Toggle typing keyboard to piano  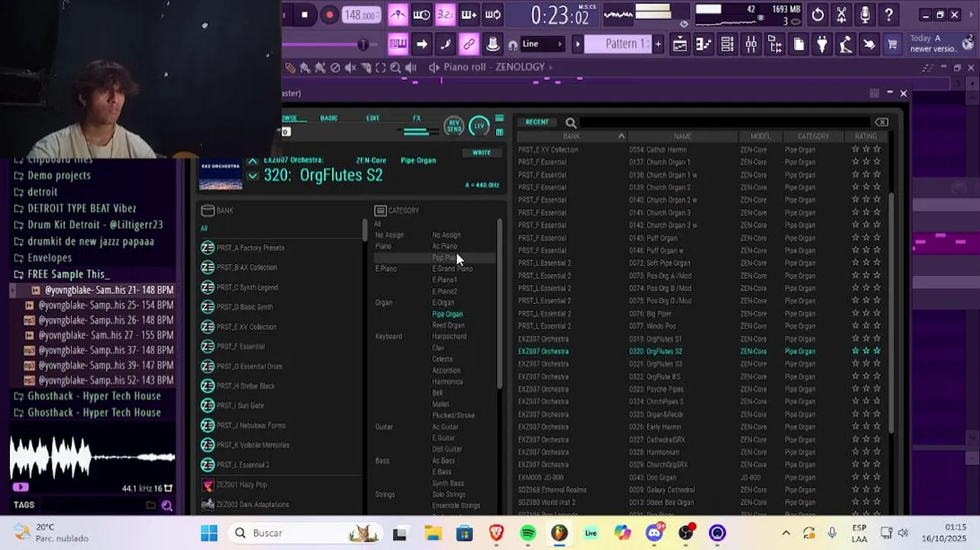click(x=398, y=44)
